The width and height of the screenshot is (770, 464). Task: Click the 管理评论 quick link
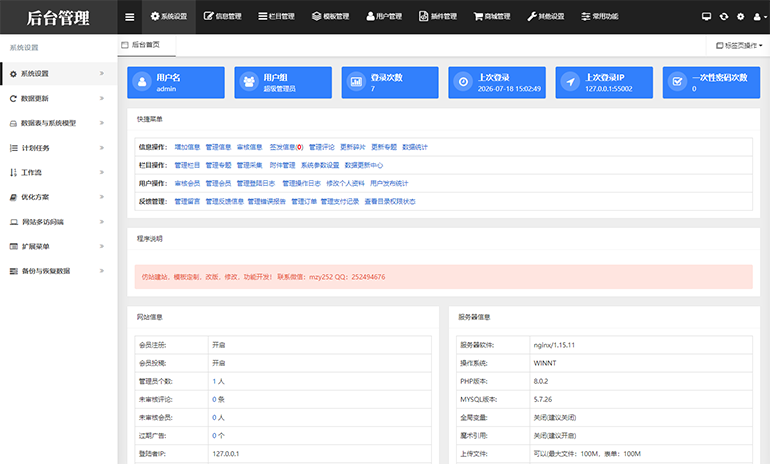322,147
